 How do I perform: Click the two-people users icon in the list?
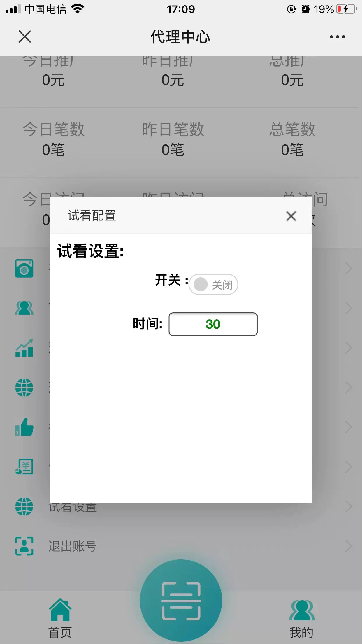pos(24,308)
